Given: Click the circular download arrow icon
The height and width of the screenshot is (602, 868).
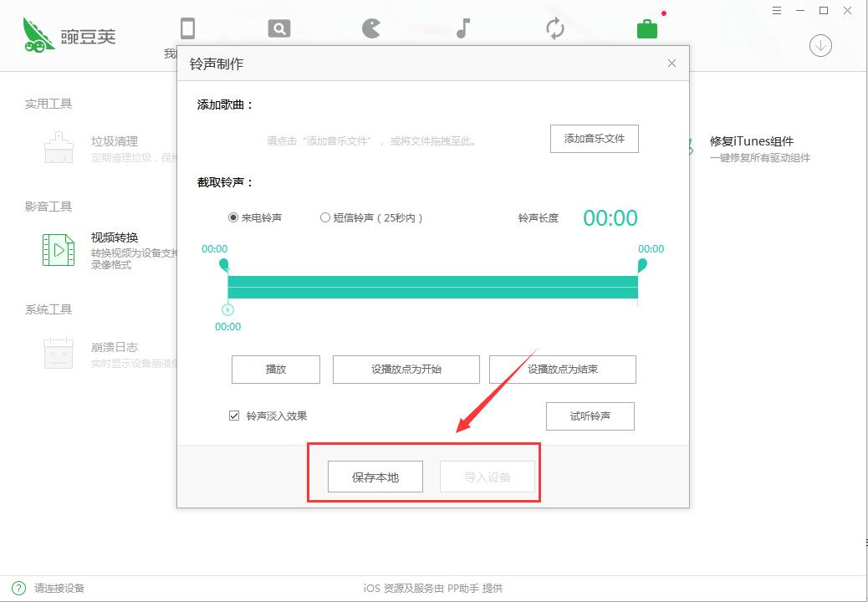Looking at the screenshot, I should tap(820, 45).
